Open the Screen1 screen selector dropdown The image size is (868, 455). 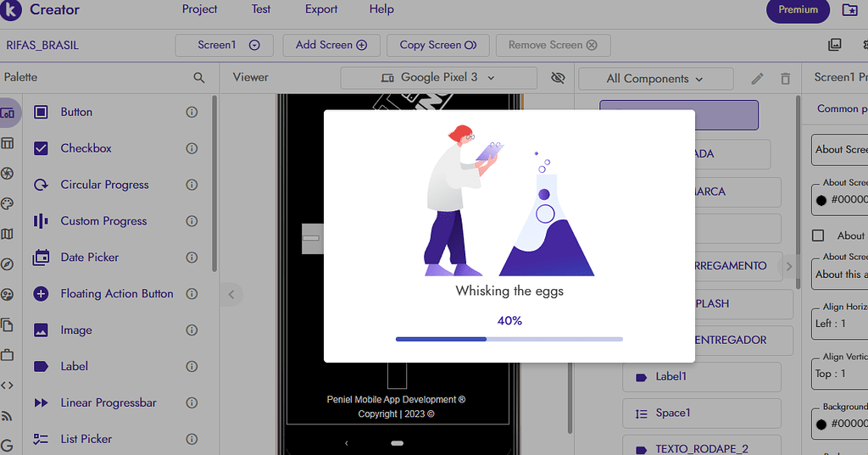tap(224, 46)
